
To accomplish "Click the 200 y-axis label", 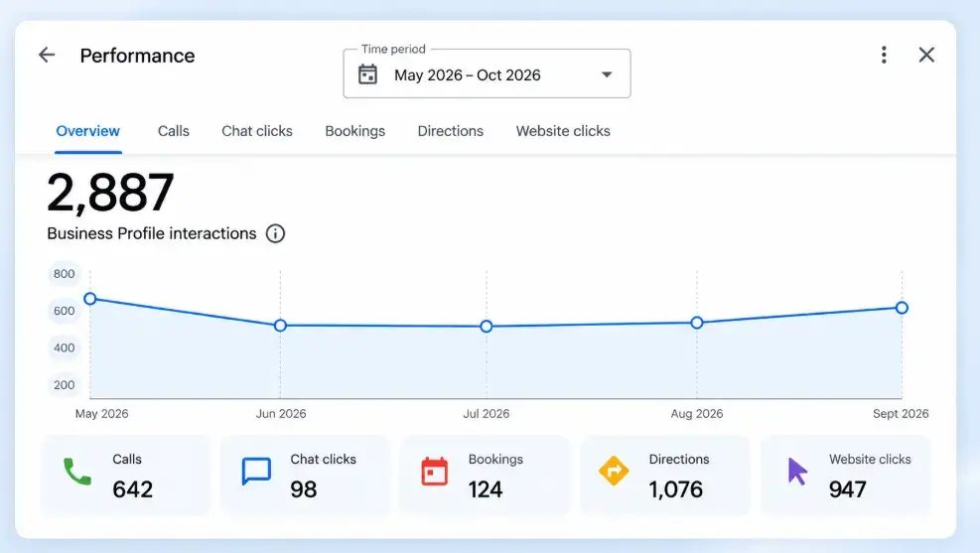I will pyautogui.click(x=64, y=385).
